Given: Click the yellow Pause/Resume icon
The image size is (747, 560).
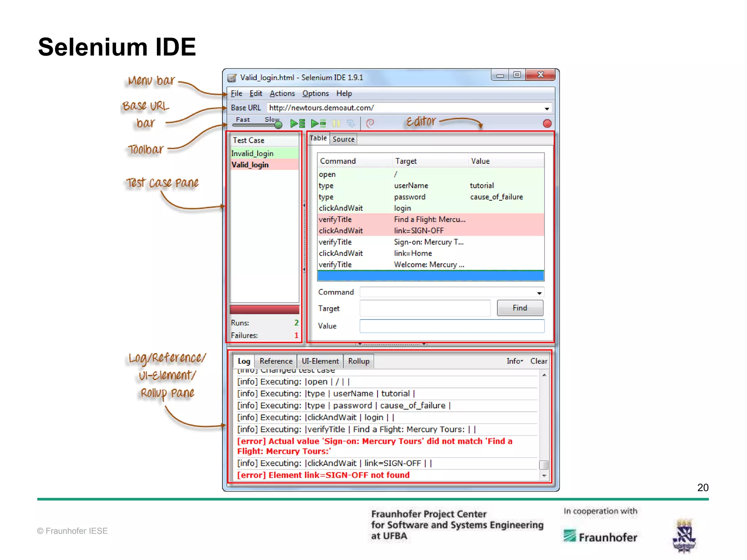Looking at the screenshot, I should pos(336,124).
